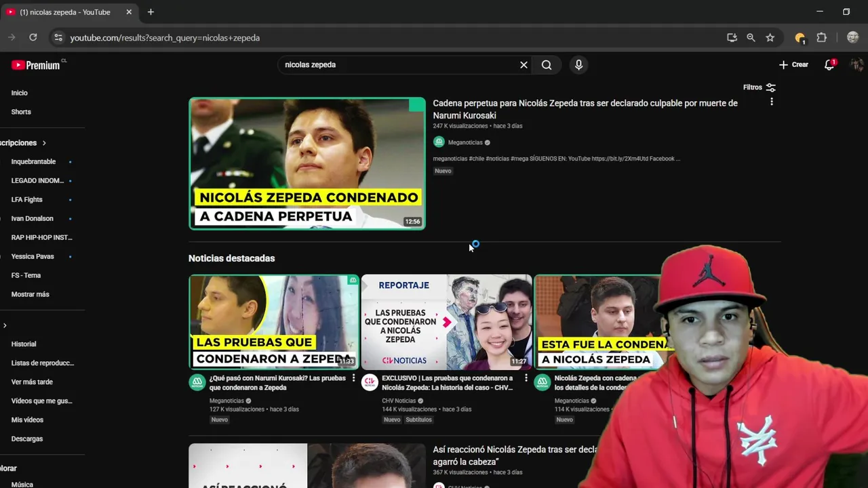The width and height of the screenshot is (868, 488).
Task: Open LEGADO INDOM... subscription channel
Action: pyautogui.click(x=37, y=181)
